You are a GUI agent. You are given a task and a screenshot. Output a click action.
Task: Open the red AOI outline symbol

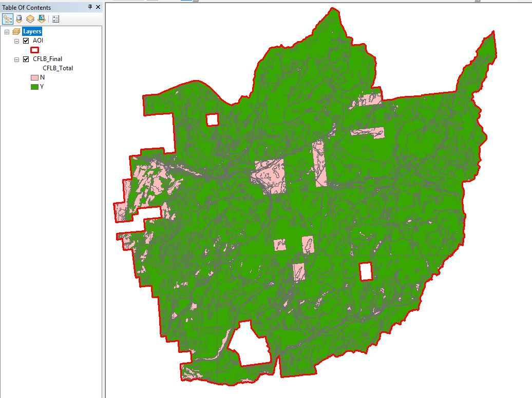click(x=34, y=50)
